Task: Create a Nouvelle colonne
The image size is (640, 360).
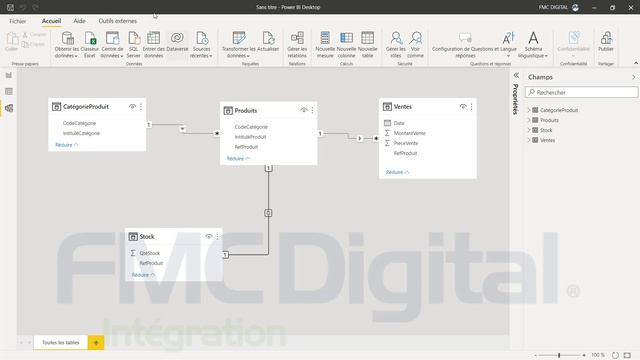Action: 346,44
